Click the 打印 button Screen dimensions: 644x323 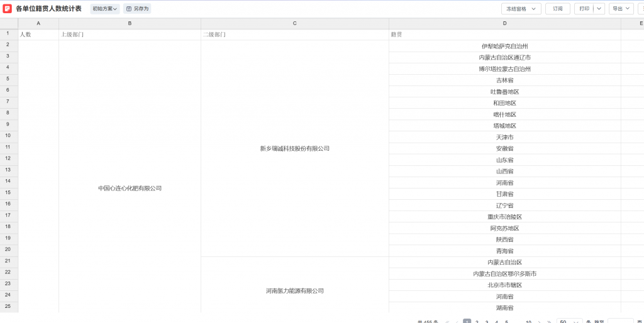coord(584,9)
